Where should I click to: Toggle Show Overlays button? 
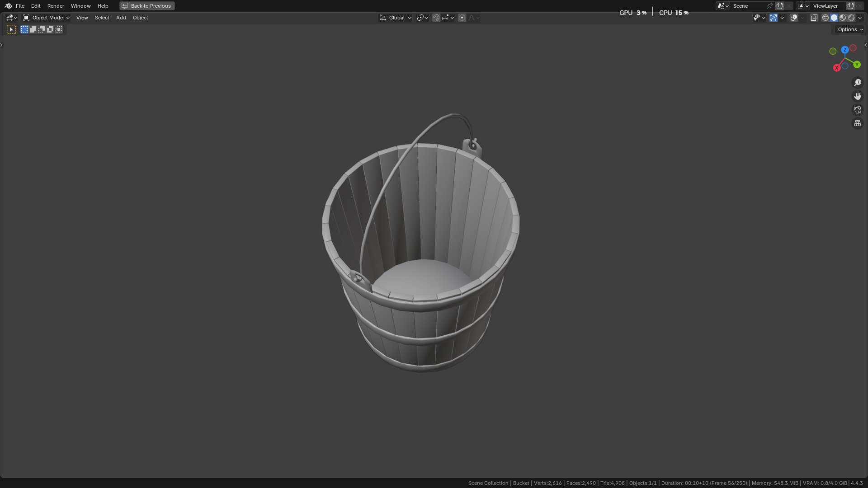[794, 18]
